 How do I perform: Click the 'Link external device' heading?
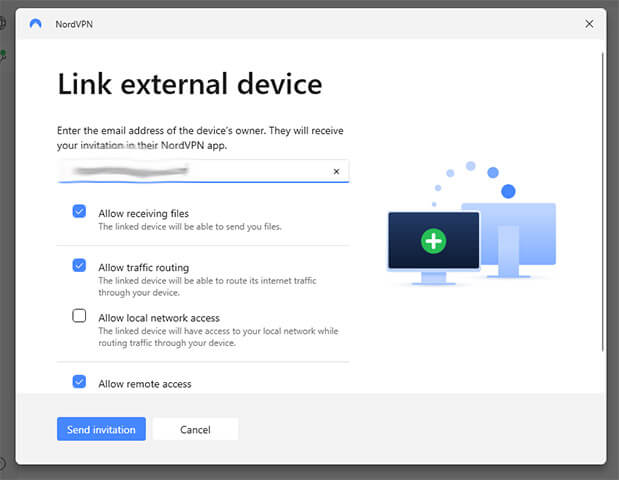point(190,84)
